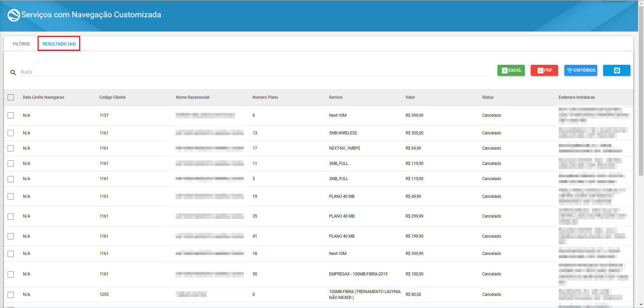
Task: Toggle the select-all header checkbox
Action: [x=11, y=97]
